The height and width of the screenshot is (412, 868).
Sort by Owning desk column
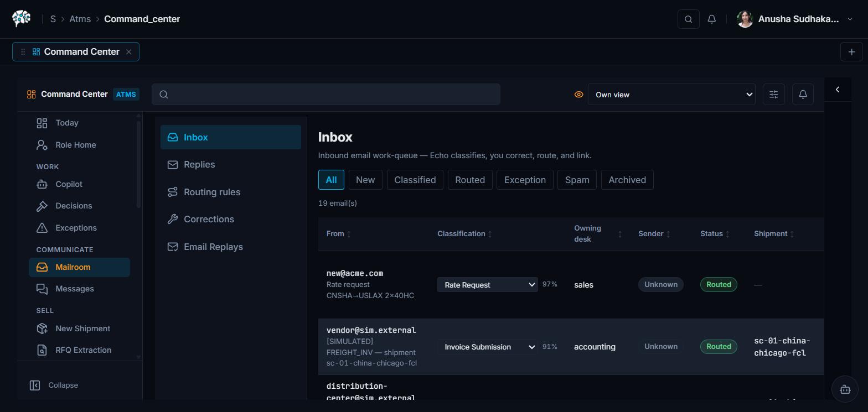(598, 234)
